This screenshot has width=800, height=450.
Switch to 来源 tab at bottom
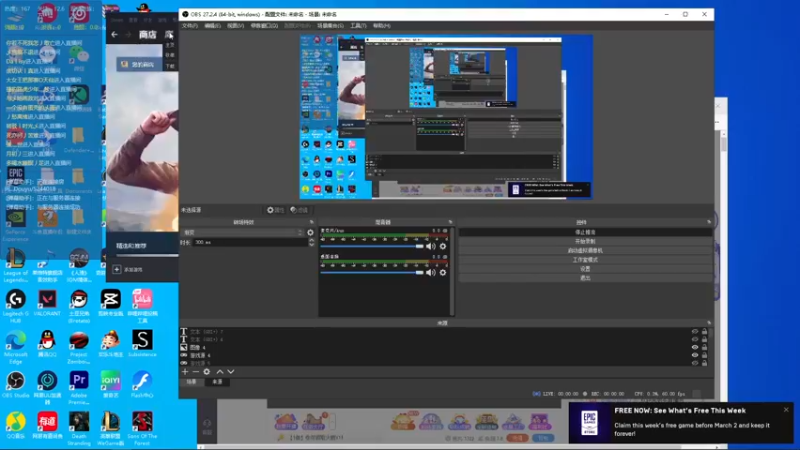(217, 382)
